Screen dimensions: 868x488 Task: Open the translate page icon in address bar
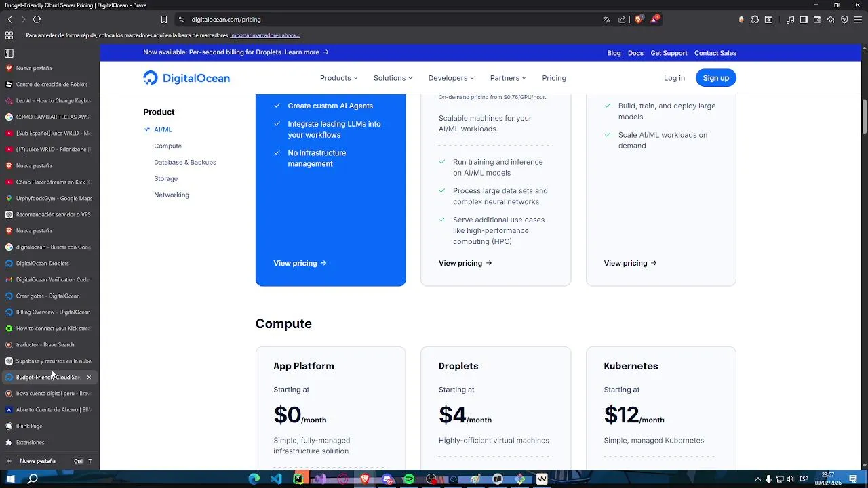point(607,20)
